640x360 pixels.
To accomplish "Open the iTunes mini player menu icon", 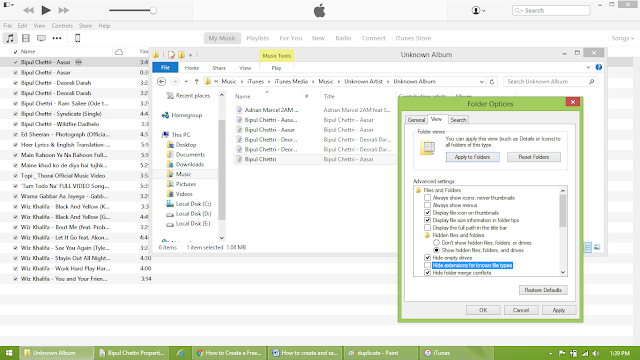I will (8, 5).
